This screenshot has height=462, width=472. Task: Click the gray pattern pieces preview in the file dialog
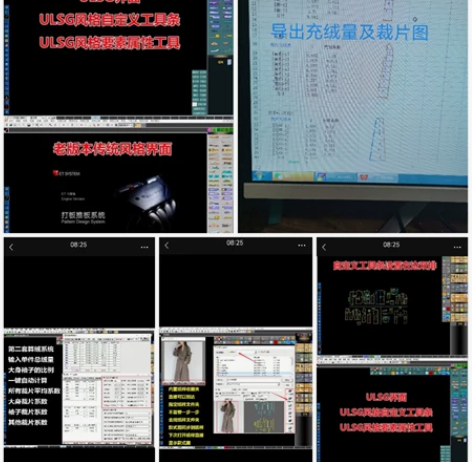[264, 417]
